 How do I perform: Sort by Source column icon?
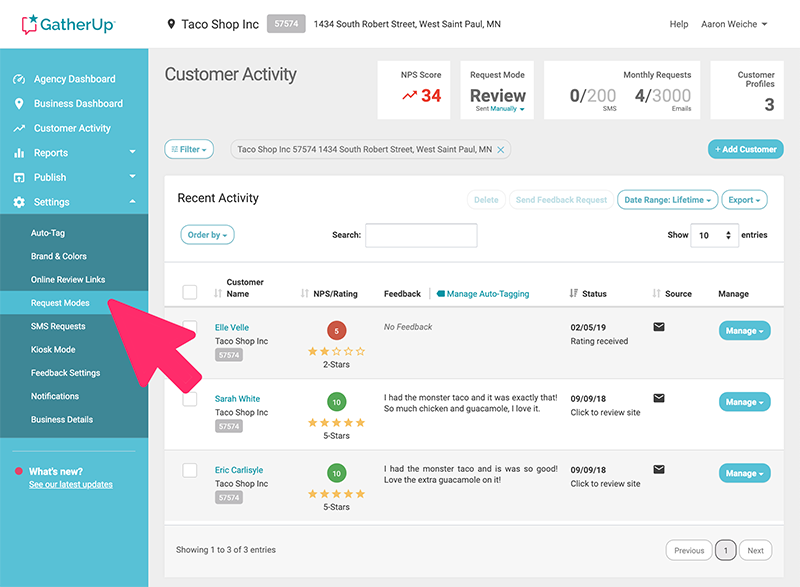click(x=656, y=294)
